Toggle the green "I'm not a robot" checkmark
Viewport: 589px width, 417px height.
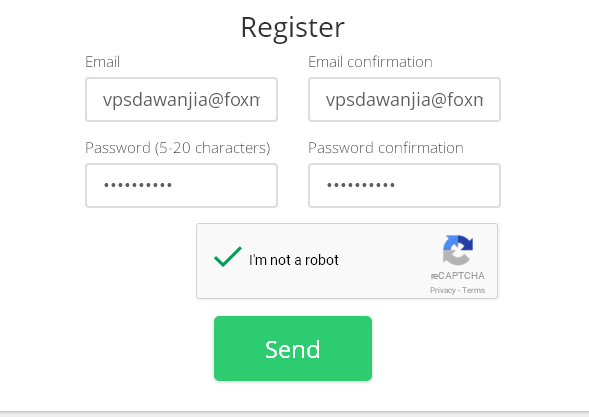pos(228,257)
